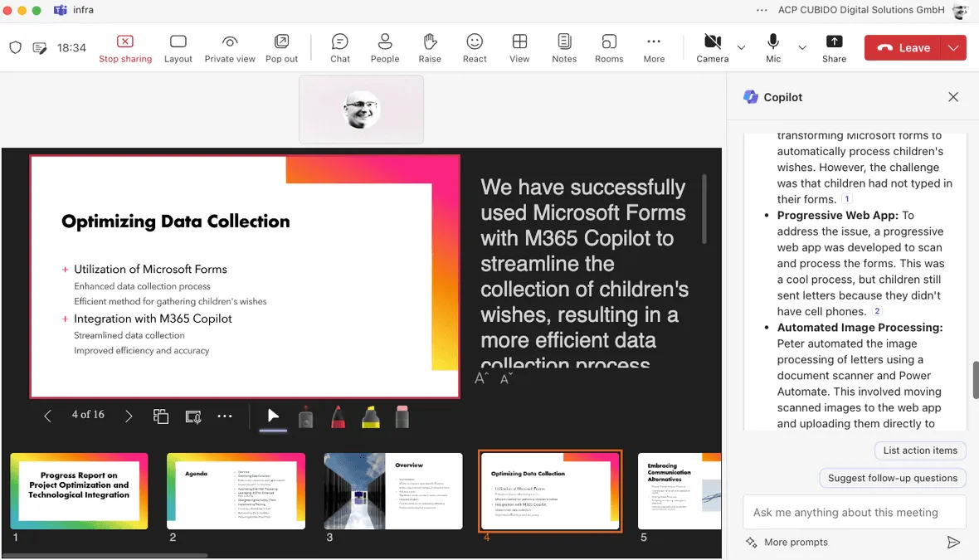Open the React emoji picker
This screenshot has height=560, width=979.
[475, 47]
